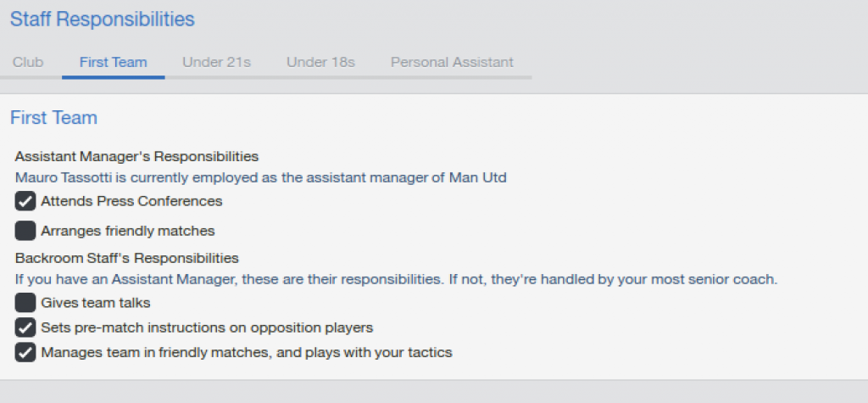The image size is (868, 403).
Task: Click the 'Gives team talks' label text
Action: coord(96,302)
